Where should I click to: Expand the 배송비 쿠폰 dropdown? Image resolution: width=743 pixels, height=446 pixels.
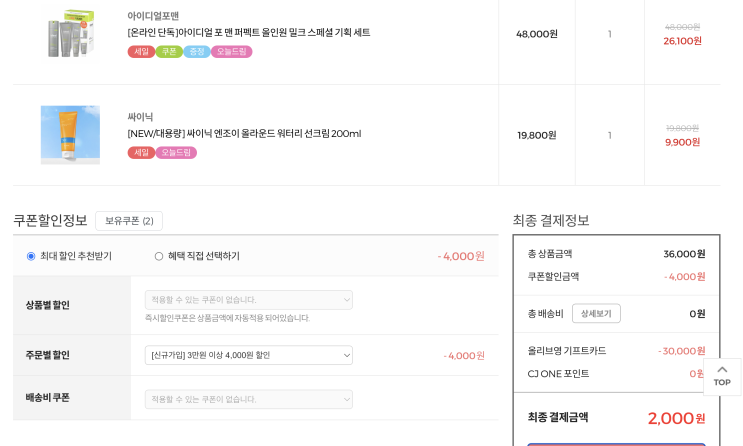pyautogui.click(x=249, y=399)
